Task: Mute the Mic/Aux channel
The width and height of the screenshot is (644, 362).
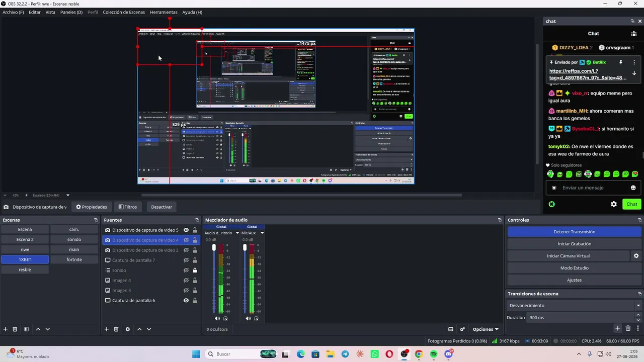Action: 248,318
